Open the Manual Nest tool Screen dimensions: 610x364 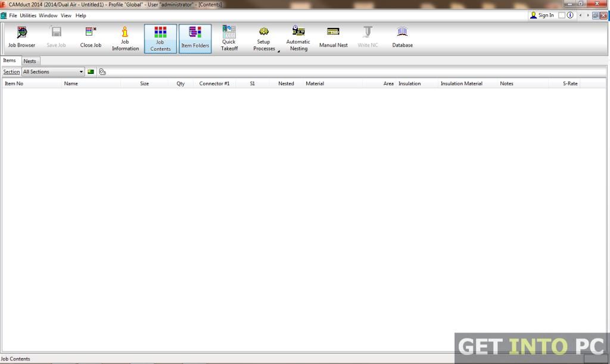(332, 38)
